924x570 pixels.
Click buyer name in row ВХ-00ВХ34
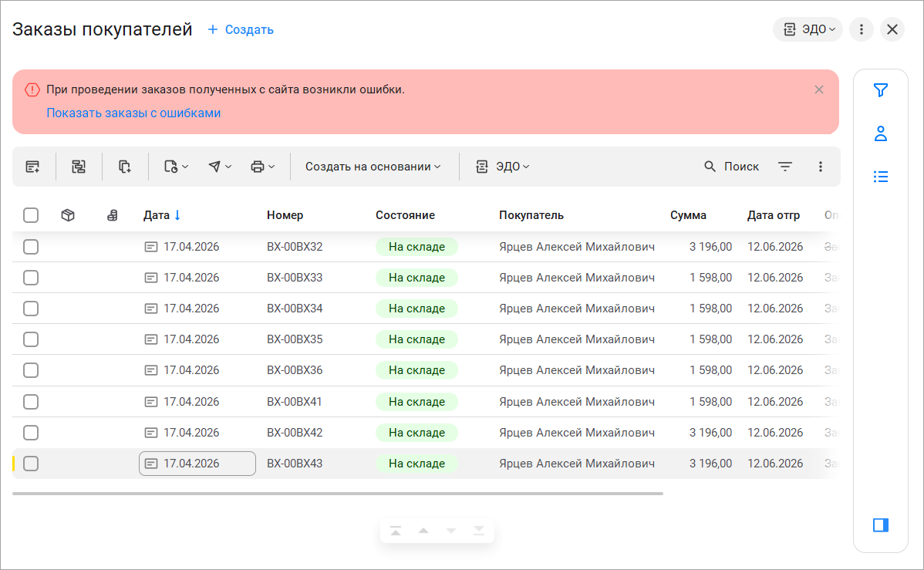coord(576,309)
